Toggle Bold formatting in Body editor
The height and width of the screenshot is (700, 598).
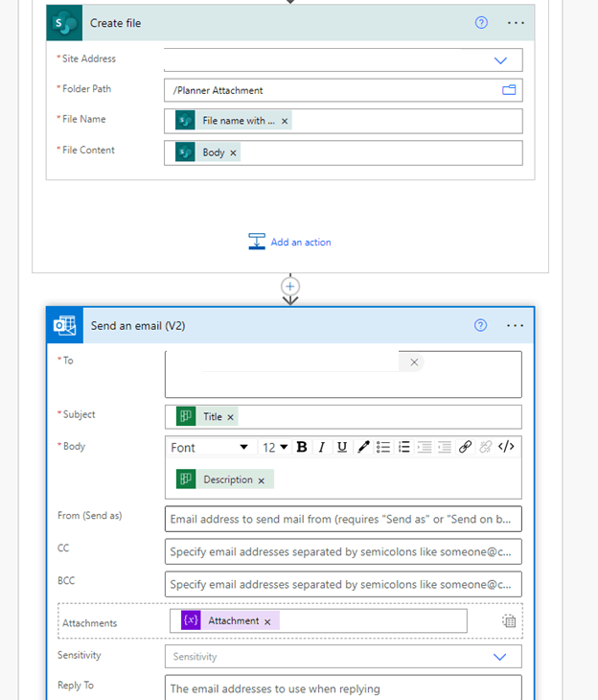tap(302, 447)
